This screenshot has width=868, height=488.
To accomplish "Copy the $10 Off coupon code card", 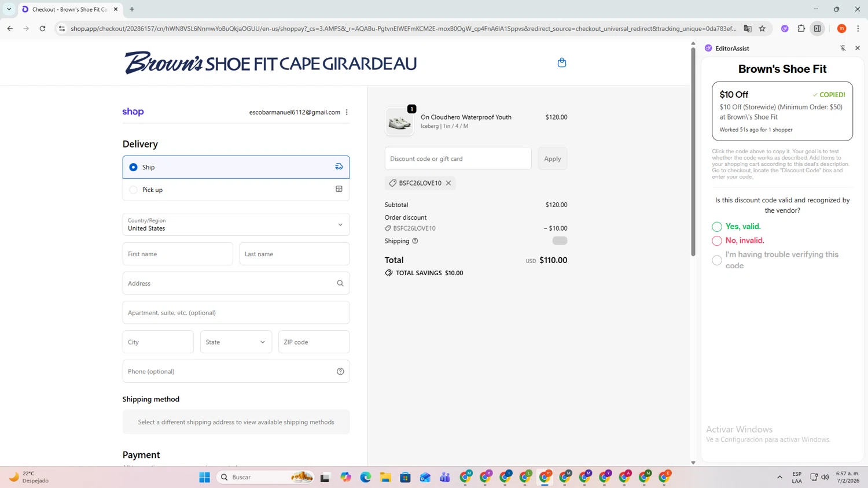I will coord(782,111).
